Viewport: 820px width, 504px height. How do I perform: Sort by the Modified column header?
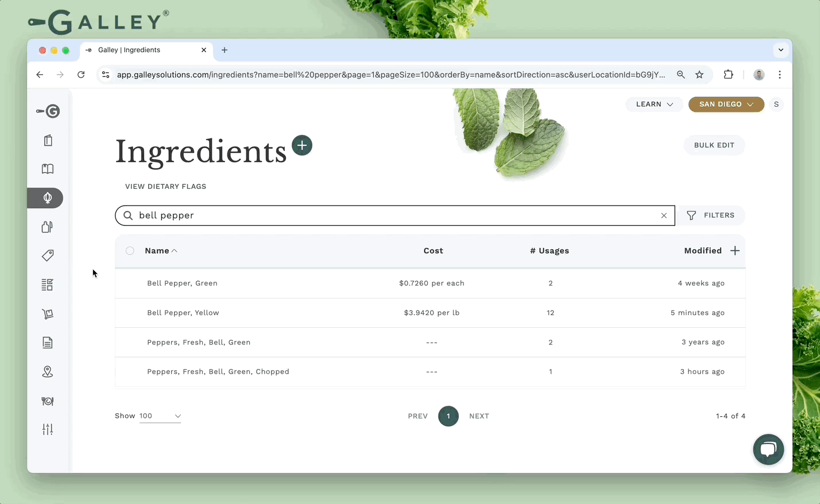pos(703,251)
